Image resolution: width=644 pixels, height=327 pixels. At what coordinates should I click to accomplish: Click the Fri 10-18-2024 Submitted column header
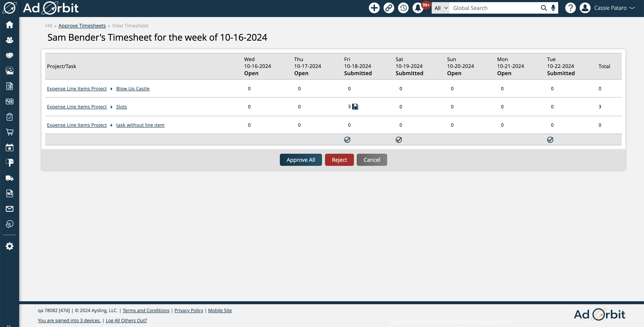click(358, 66)
